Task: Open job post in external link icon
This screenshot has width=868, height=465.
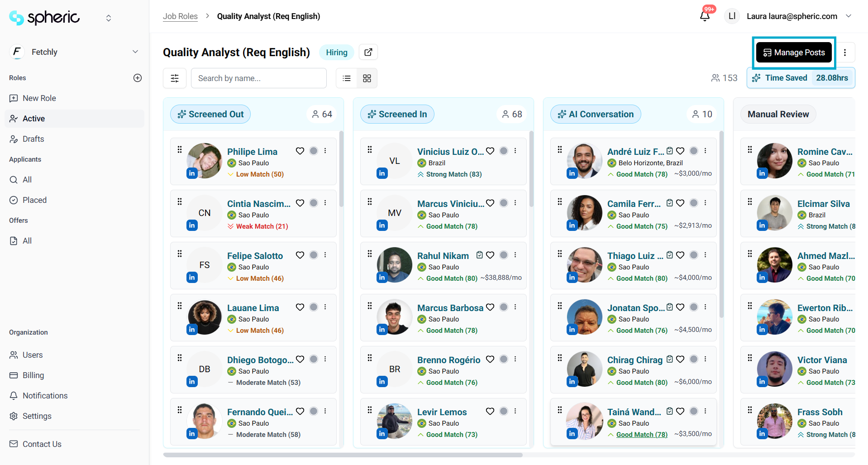Action: (368, 52)
